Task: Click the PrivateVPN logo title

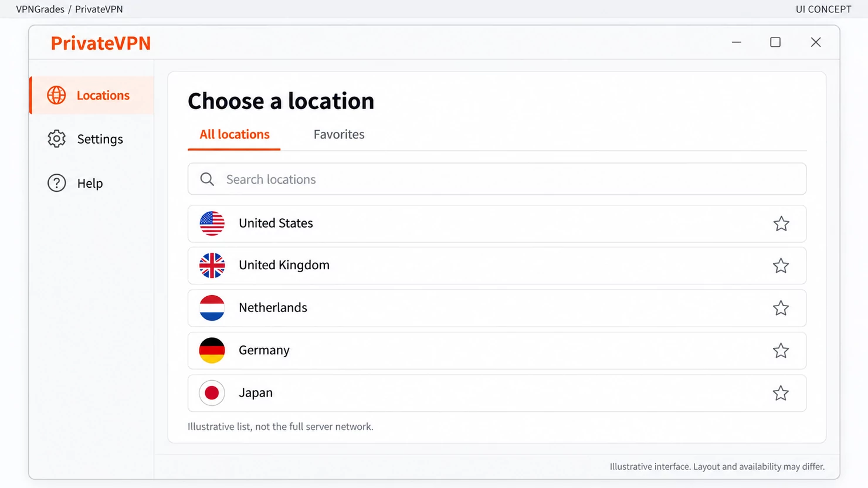Action: pyautogui.click(x=101, y=43)
